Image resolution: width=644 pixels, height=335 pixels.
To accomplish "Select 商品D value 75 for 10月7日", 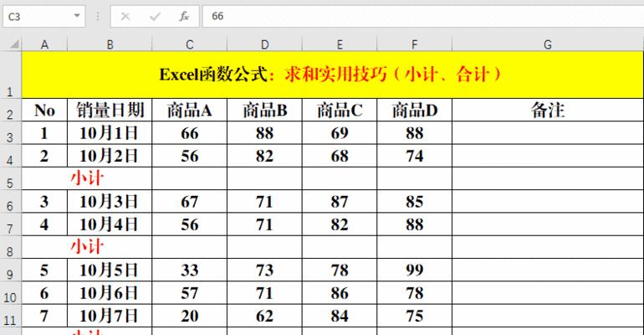I will pyautogui.click(x=414, y=316).
